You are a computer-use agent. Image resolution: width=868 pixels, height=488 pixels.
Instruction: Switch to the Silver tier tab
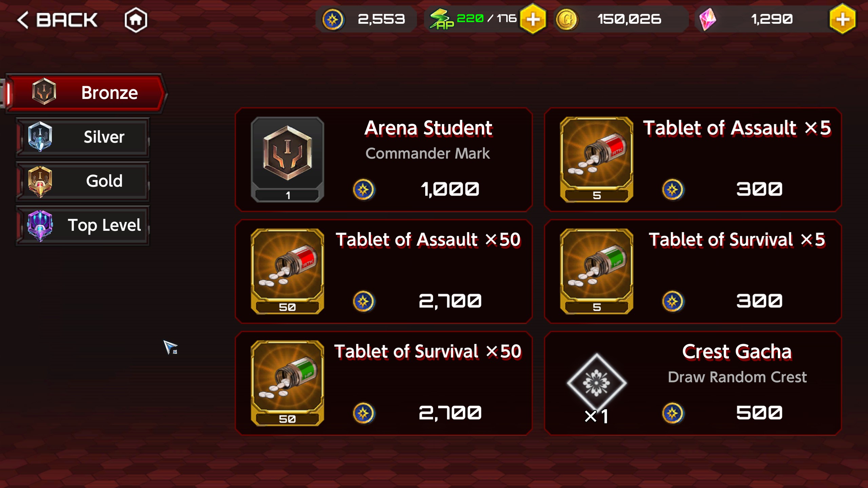coord(82,137)
